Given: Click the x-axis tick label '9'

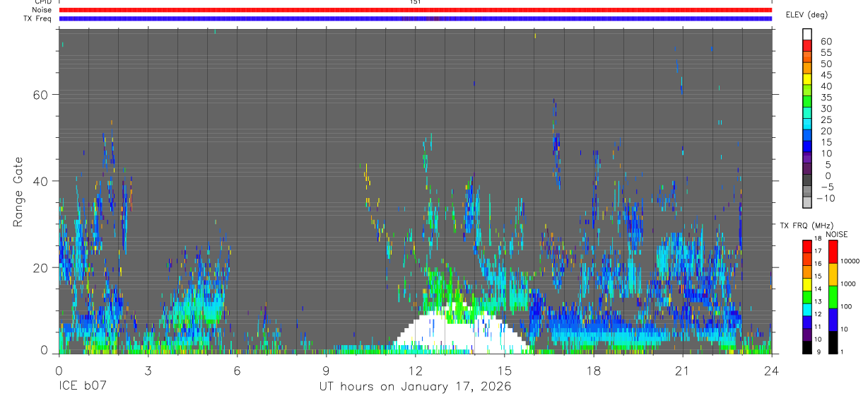Looking at the screenshot, I should click(326, 371).
